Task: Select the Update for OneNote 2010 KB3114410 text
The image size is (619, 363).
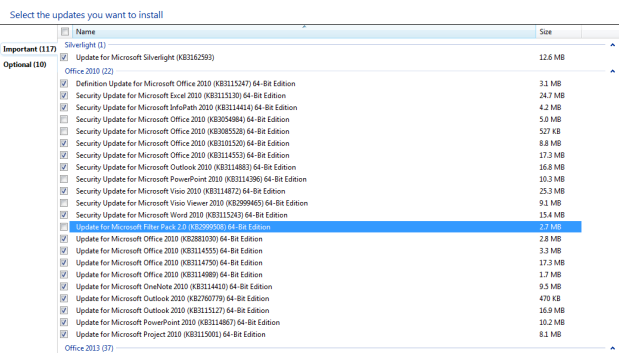Action: pyautogui.click(x=174, y=286)
